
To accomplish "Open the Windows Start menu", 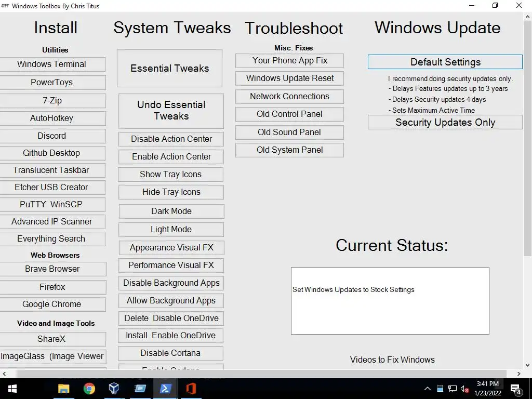I will pyautogui.click(x=12, y=389).
